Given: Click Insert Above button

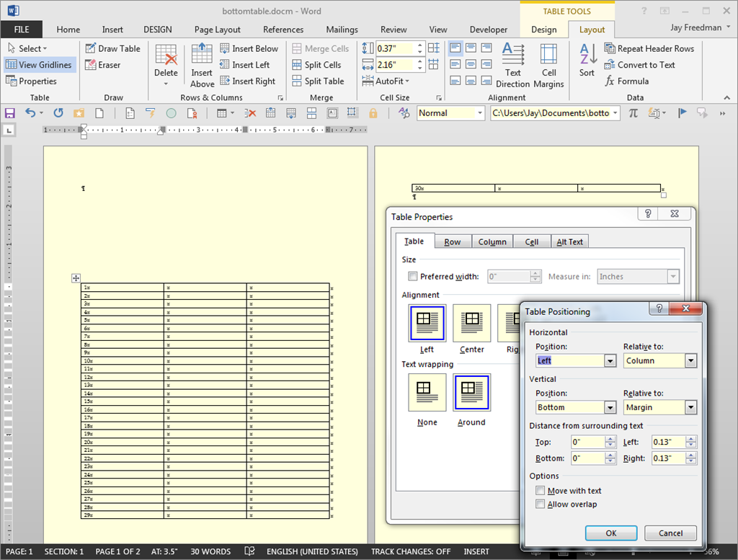Looking at the screenshot, I should 202,66.
